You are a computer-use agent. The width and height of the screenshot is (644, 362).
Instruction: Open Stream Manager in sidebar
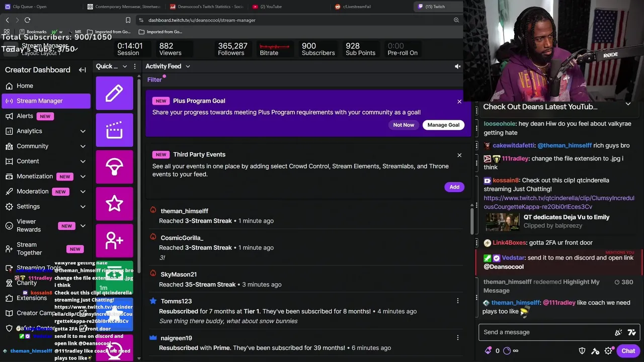point(46,101)
